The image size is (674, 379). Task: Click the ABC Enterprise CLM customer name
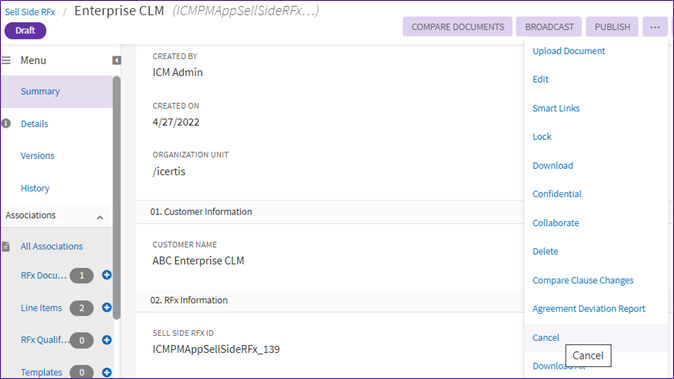click(198, 260)
